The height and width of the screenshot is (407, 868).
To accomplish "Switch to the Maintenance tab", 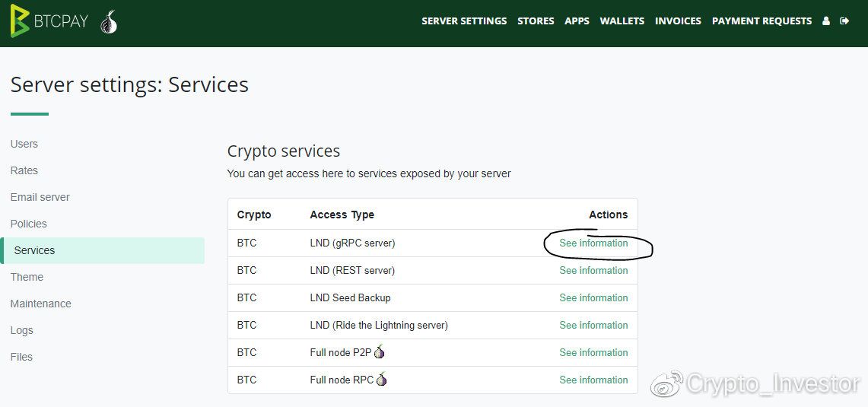I will [41, 304].
